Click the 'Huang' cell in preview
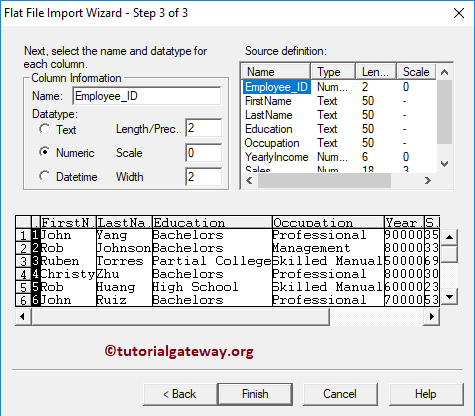The image size is (475, 416). pyautogui.click(x=124, y=287)
